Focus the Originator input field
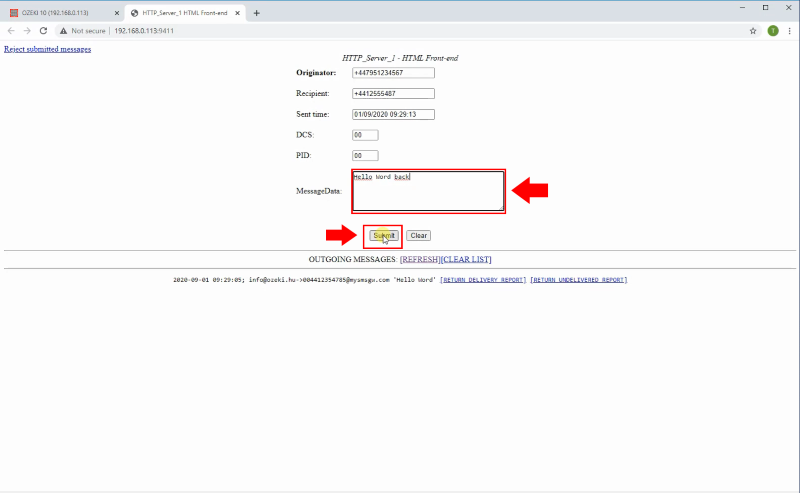 pos(393,73)
